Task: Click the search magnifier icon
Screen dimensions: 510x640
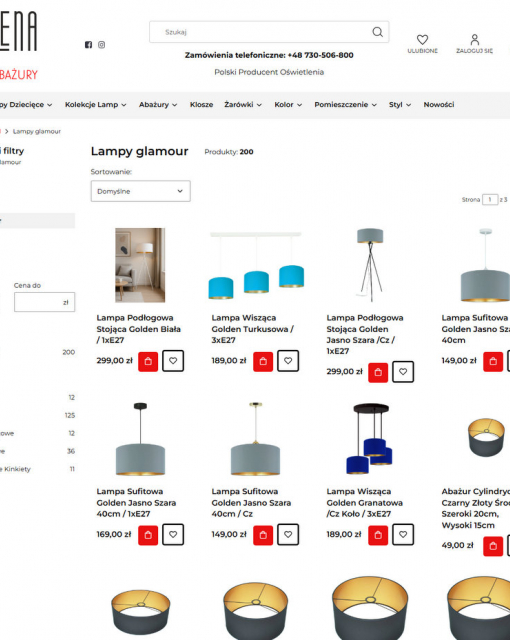Action: tap(377, 32)
